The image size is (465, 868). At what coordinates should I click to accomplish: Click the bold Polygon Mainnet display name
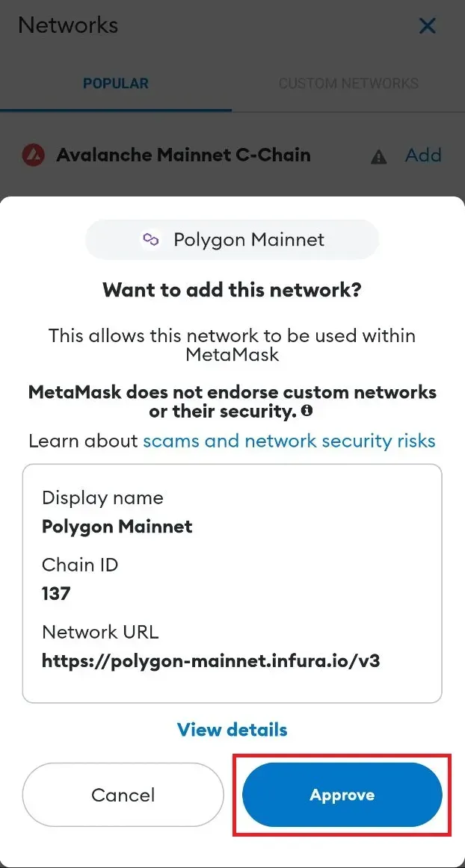[x=117, y=526]
